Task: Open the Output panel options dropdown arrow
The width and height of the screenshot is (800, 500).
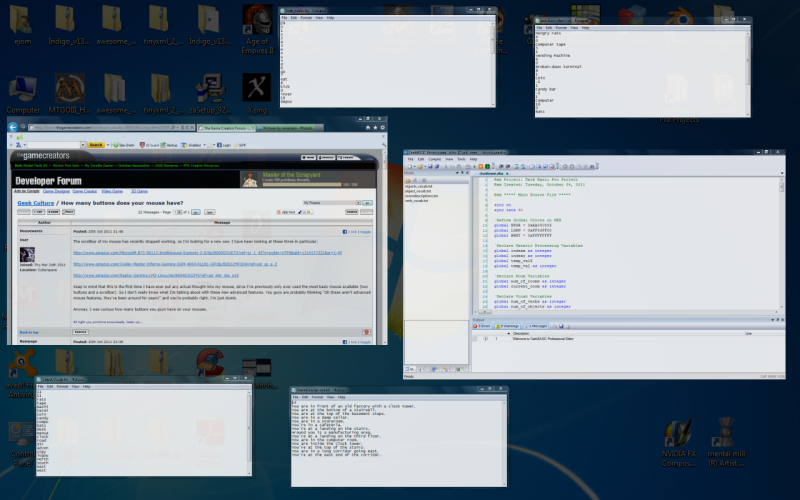Action: pos(773,319)
